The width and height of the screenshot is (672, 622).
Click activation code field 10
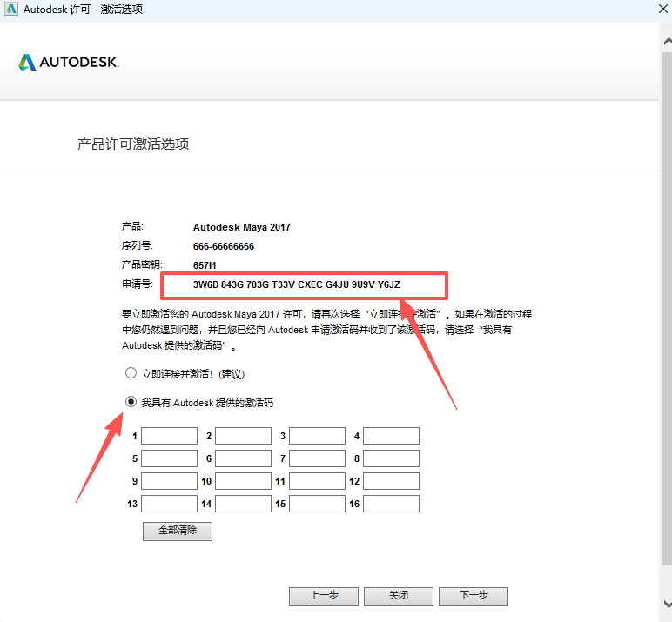(243, 481)
